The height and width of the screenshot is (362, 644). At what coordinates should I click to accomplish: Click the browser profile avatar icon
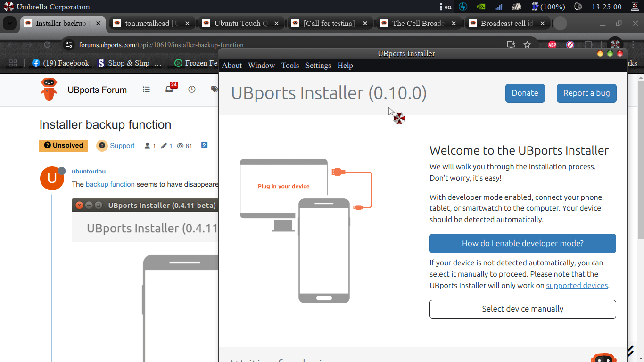coord(614,44)
